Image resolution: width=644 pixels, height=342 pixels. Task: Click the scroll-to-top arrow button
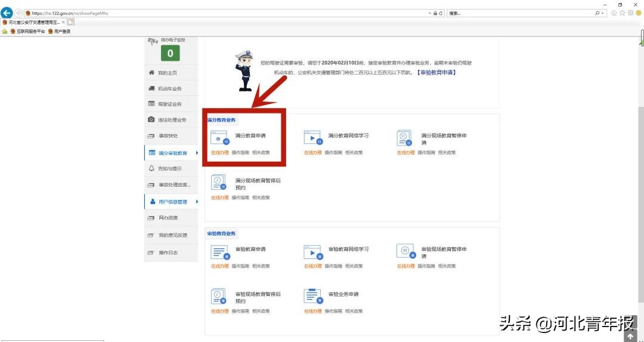click(x=630, y=337)
